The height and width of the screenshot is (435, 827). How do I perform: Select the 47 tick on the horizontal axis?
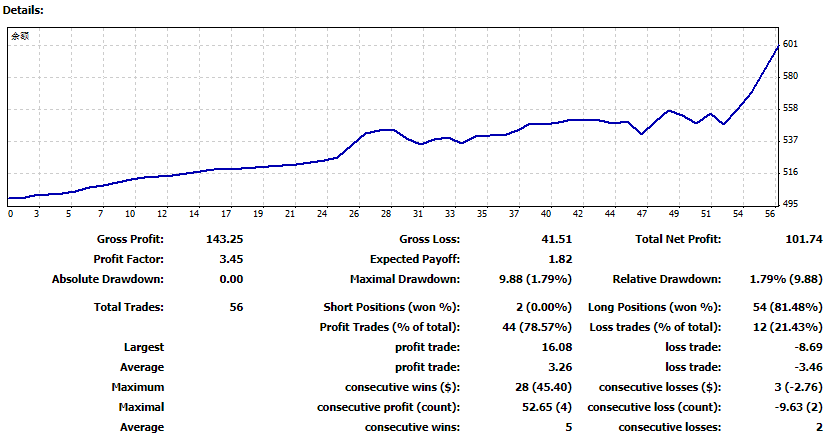click(642, 214)
